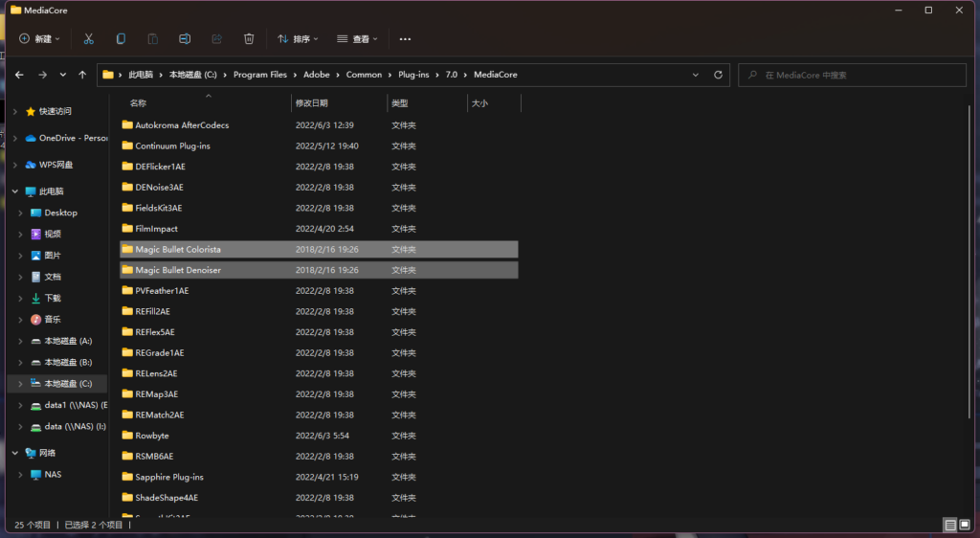Switch to large thumbnails view icon
The height and width of the screenshot is (538, 980).
point(965,525)
